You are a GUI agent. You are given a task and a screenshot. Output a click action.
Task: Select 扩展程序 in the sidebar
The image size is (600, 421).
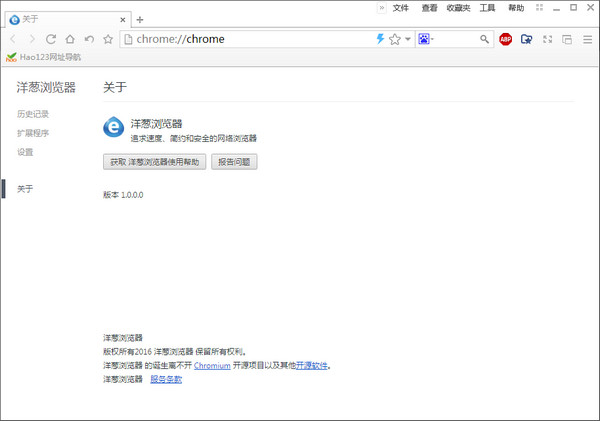coord(33,133)
